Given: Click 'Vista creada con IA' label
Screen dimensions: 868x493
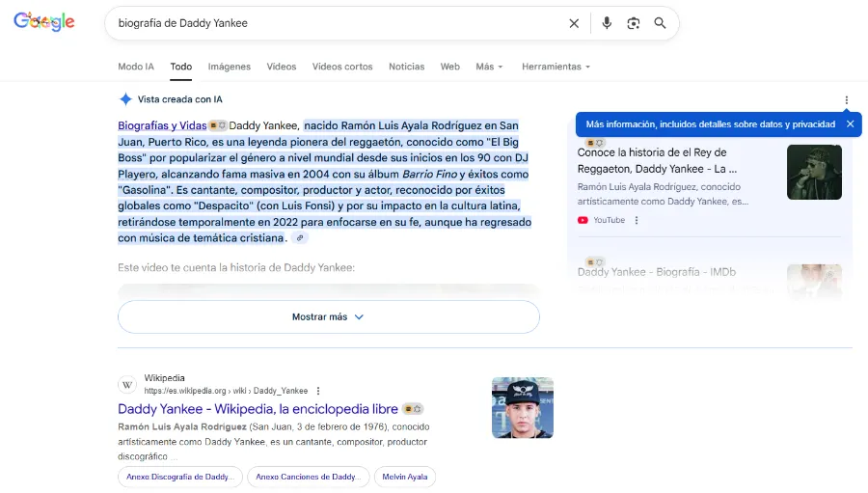Looking at the screenshot, I should 180,99.
